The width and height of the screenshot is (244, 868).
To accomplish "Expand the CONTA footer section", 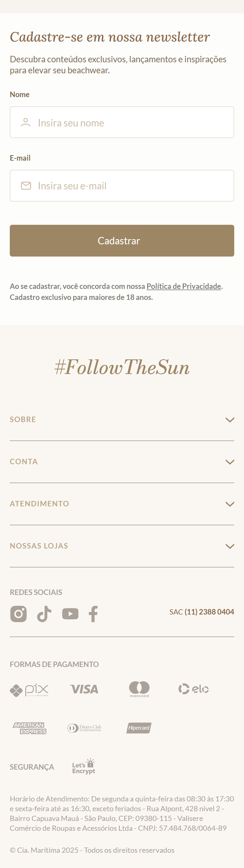I will pyautogui.click(x=230, y=461).
